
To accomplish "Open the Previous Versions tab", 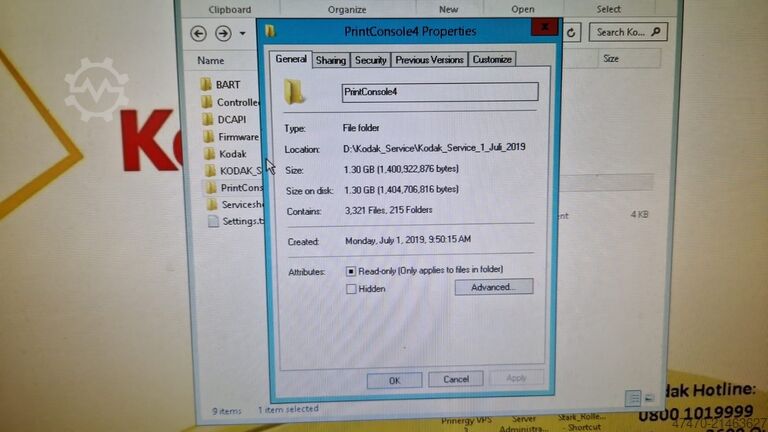I will (429, 60).
